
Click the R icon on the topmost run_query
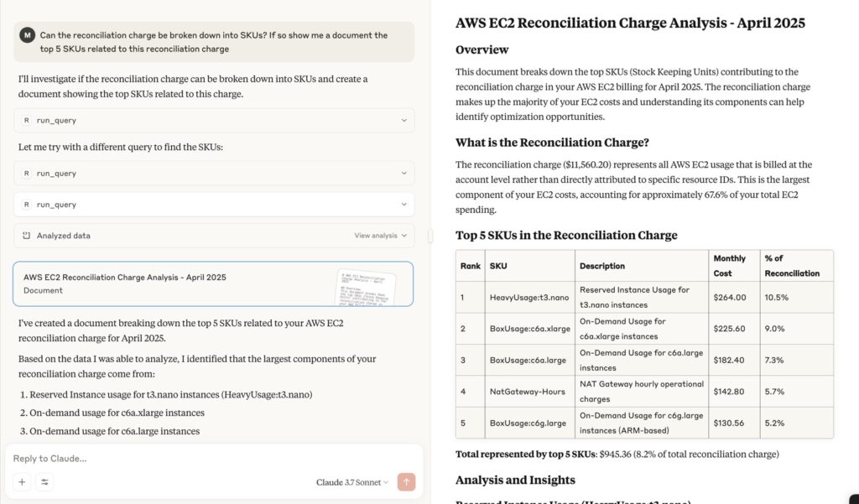(x=27, y=121)
